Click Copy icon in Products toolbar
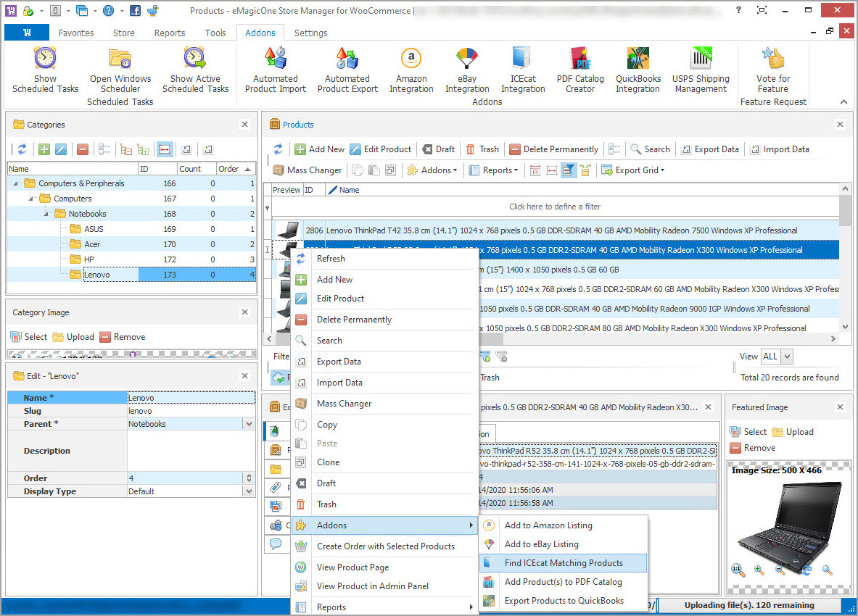Viewport: 858px width, 616px height. pyautogui.click(x=358, y=170)
